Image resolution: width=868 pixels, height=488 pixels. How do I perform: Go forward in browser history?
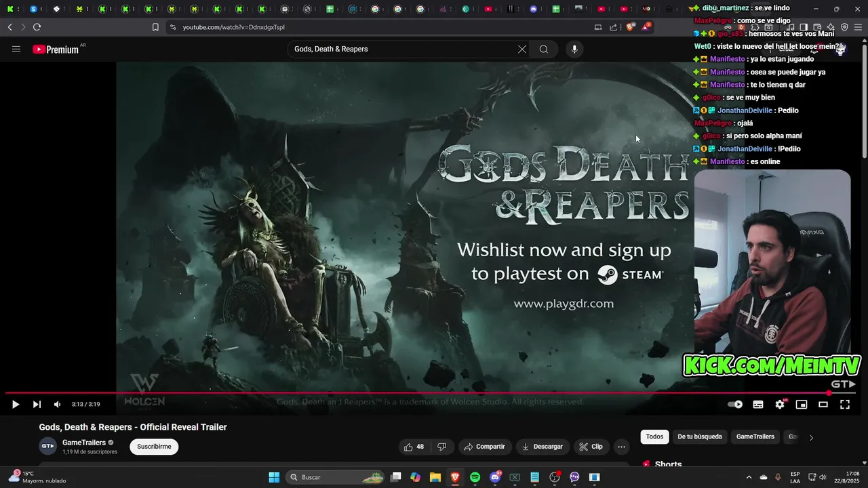pyautogui.click(x=23, y=27)
